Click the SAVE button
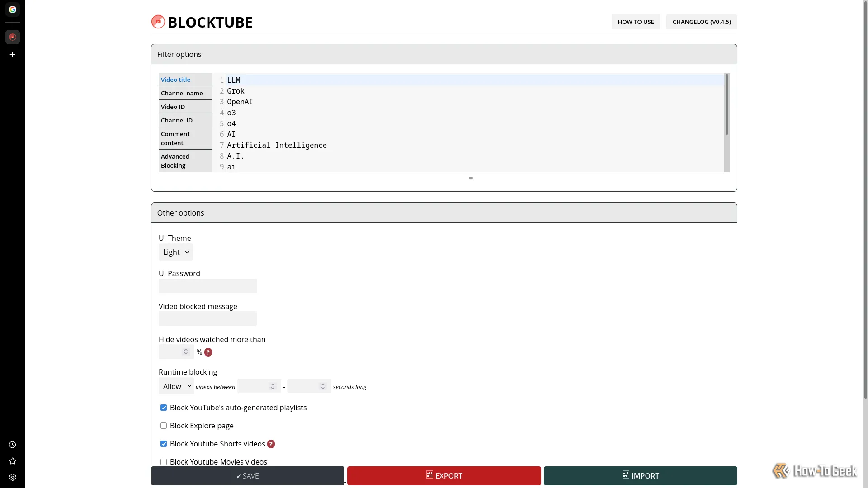The height and width of the screenshot is (488, 868). [x=248, y=476]
